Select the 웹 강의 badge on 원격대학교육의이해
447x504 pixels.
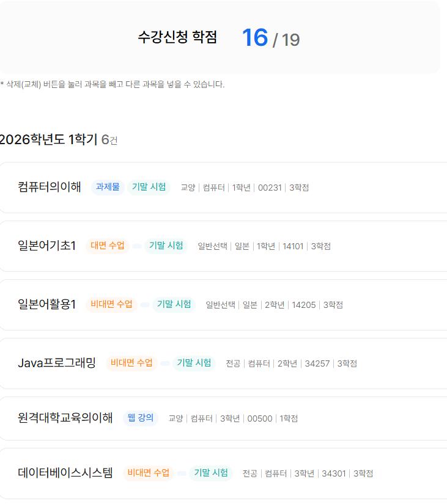click(x=141, y=418)
